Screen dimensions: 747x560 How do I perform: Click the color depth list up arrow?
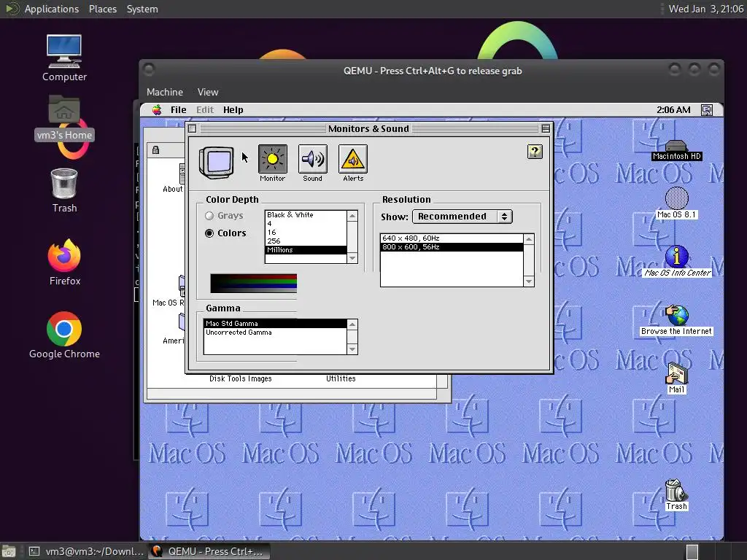click(352, 216)
